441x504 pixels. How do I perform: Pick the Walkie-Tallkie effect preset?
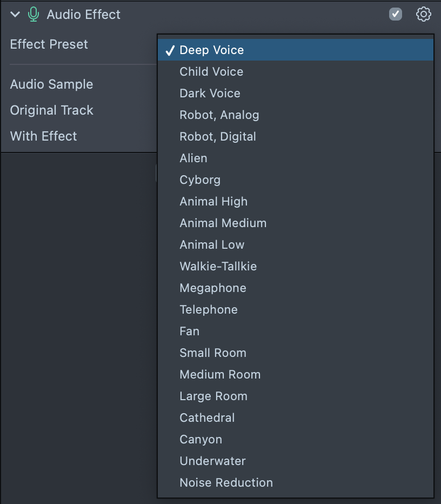(218, 267)
